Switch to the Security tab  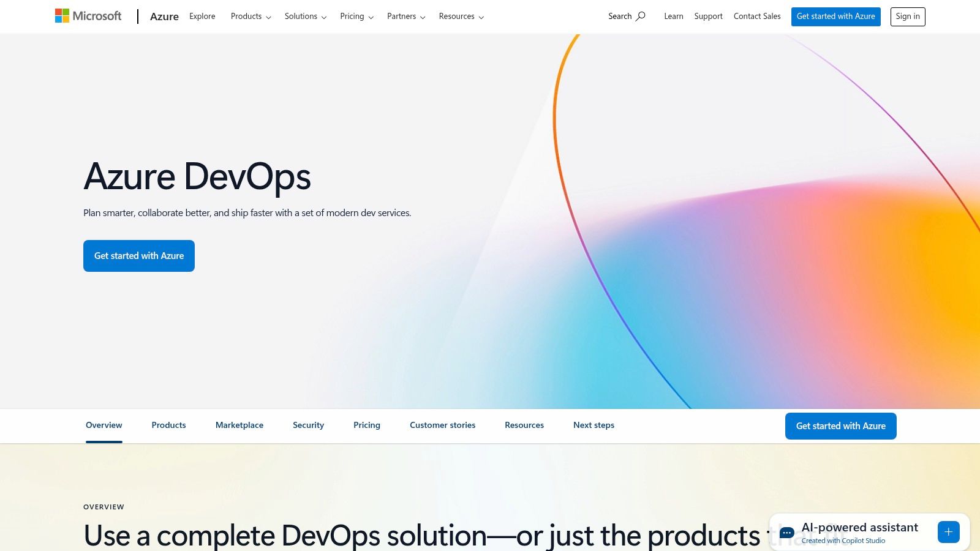pos(308,425)
